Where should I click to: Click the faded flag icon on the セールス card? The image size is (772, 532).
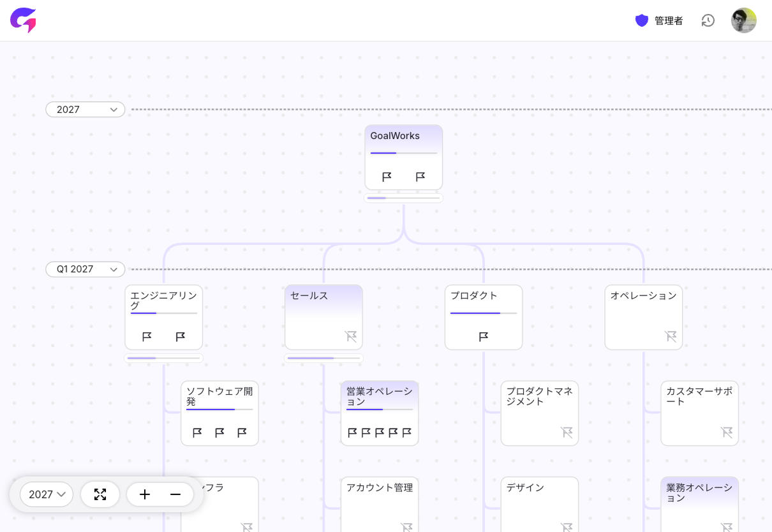click(x=352, y=336)
